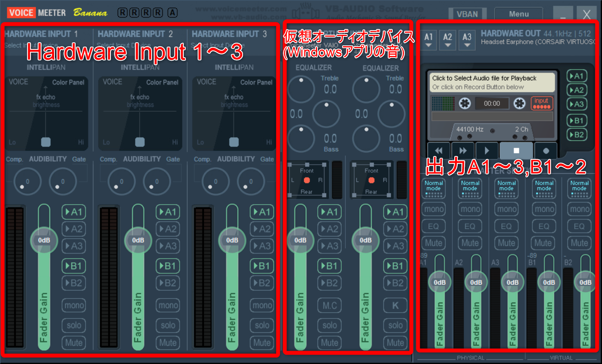
Task: Open A1 hardware output device dropdown
Action: [429, 40]
